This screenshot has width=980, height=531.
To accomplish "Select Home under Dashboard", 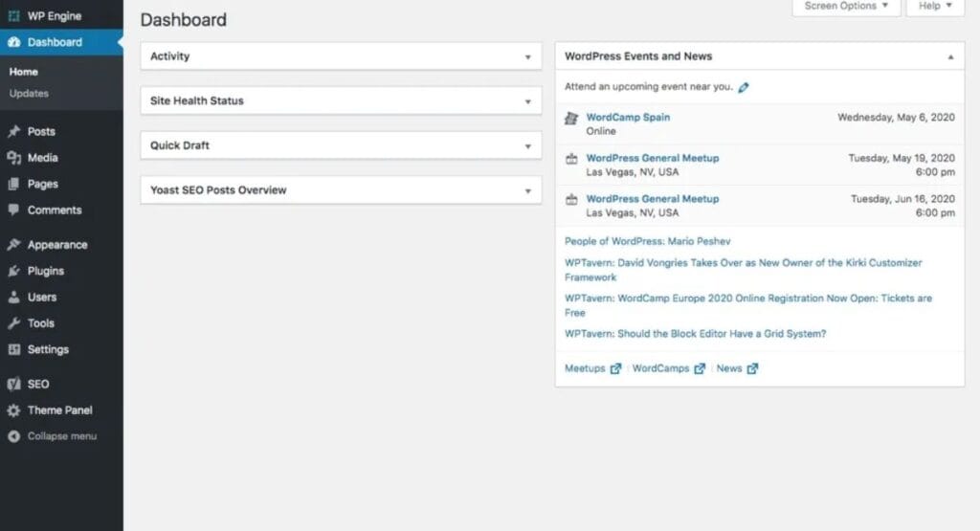I will (23, 72).
